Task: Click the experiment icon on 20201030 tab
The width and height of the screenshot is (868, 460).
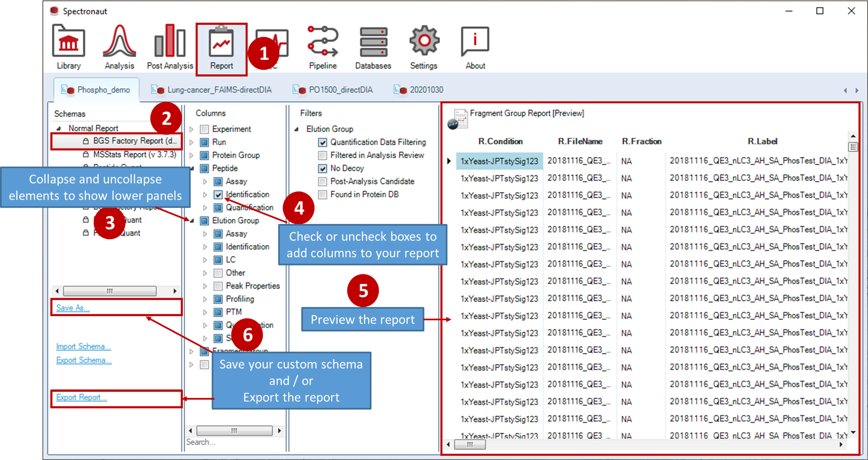Action: pyautogui.click(x=400, y=90)
